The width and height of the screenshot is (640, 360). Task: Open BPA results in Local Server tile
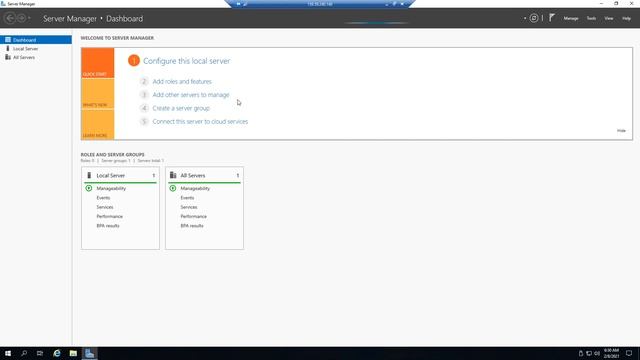(x=108, y=226)
